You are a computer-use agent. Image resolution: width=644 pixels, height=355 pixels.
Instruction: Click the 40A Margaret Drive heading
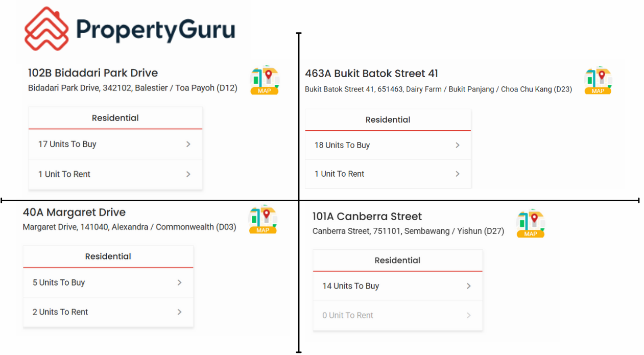click(x=74, y=212)
